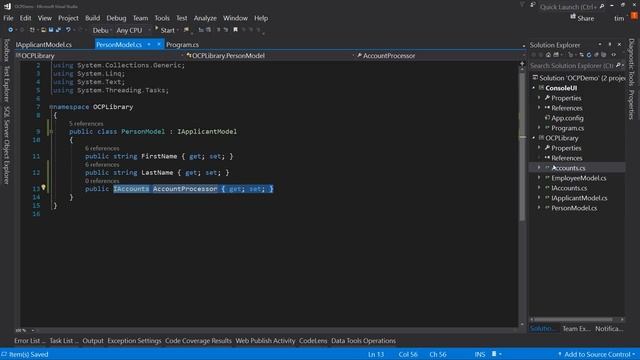The image size is (640, 360).
Task: Open the Analyze menu
Action: (205, 18)
